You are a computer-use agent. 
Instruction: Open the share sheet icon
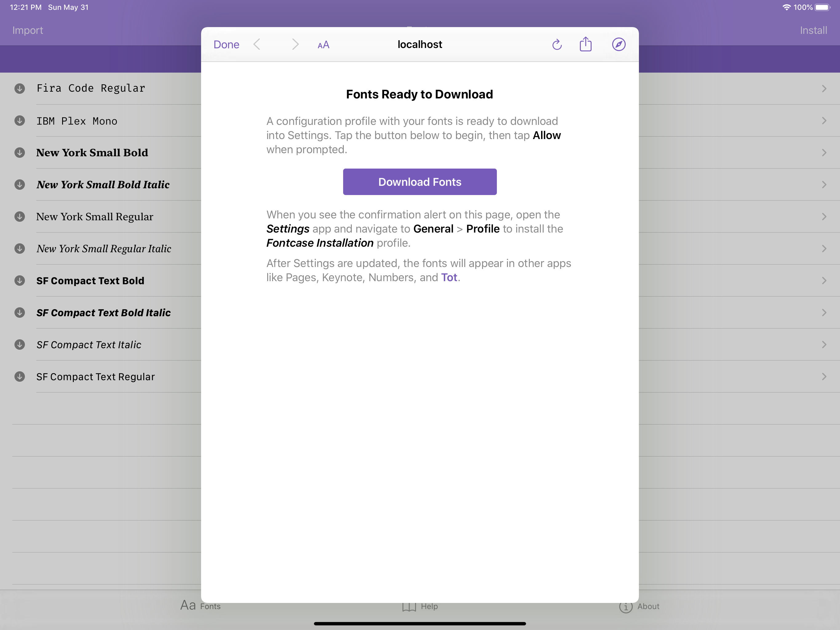585,44
